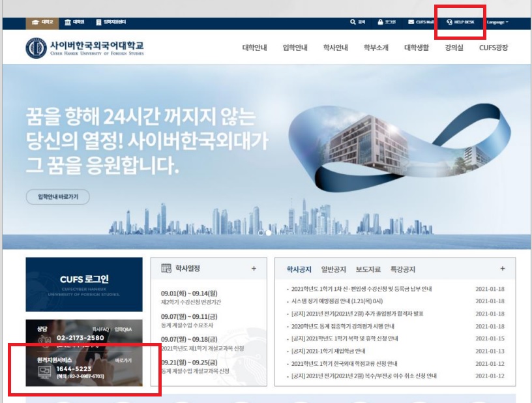Open the 대학생활 menu
The image size is (532, 403).
[417, 48]
